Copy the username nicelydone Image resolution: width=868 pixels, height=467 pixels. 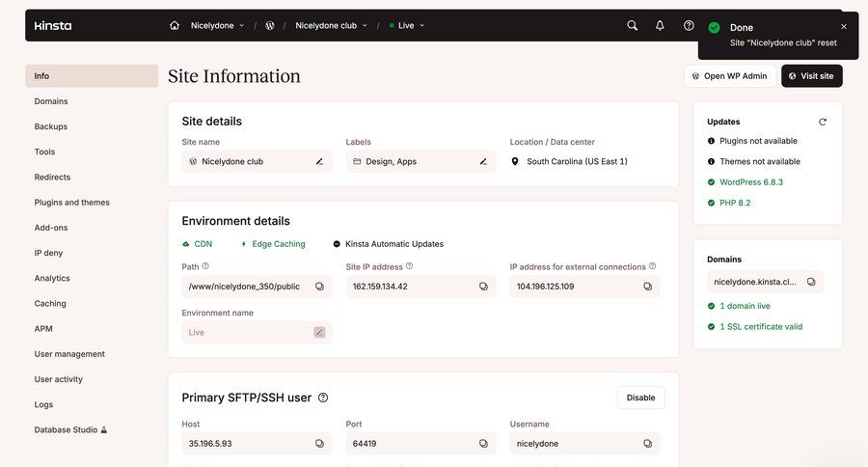pos(648,444)
